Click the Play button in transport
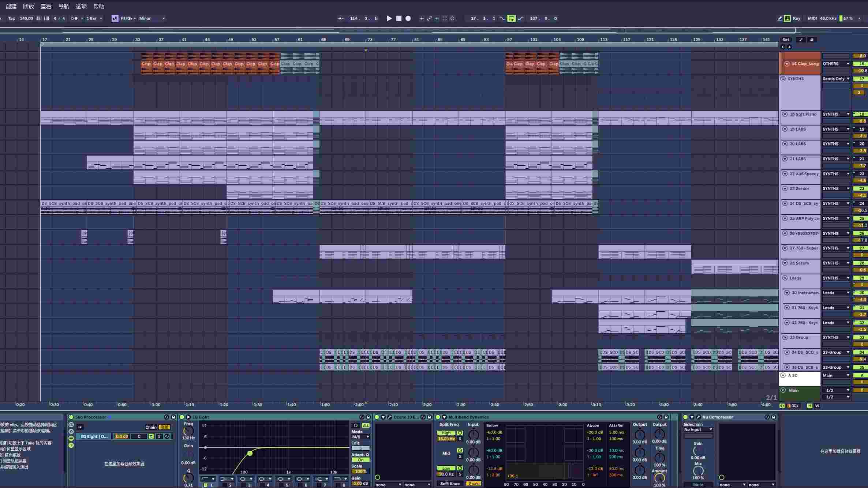Screen dimensions: 868x488 coord(389,18)
